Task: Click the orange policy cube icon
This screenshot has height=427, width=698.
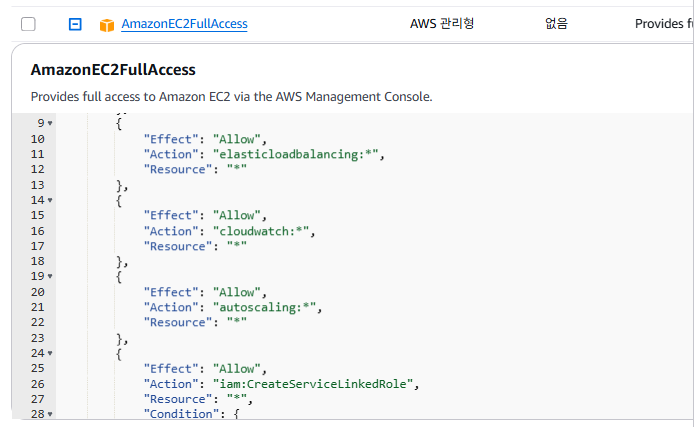Action: tap(107, 25)
